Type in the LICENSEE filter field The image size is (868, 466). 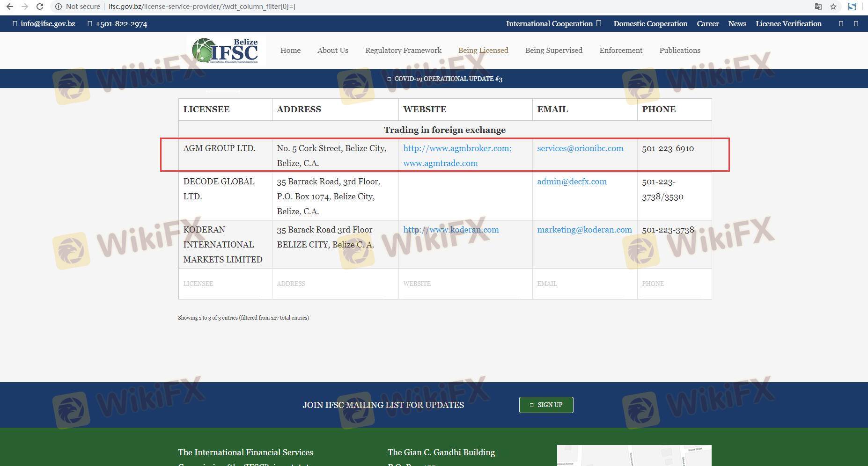click(221, 284)
